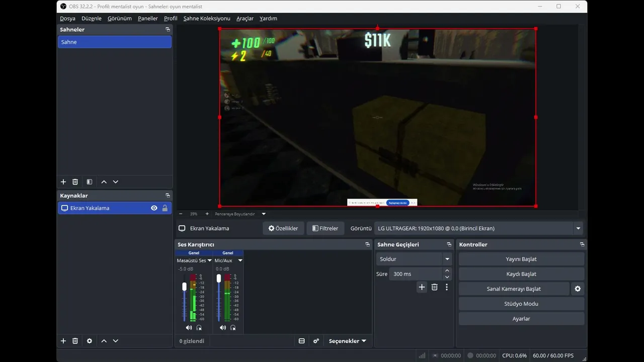Screen dimensions: 644x362
Task: Click the 39% preview zoom value
Action: pyautogui.click(x=194, y=214)
